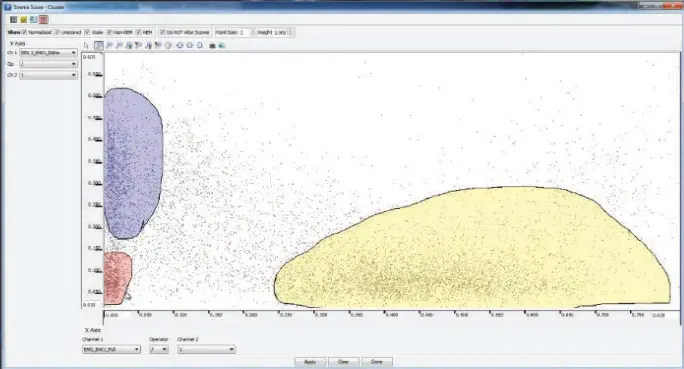The width and height of the screenshot is (684, 369).
Task: Click the red icon in top toolbar
Action: pos(44,20)
